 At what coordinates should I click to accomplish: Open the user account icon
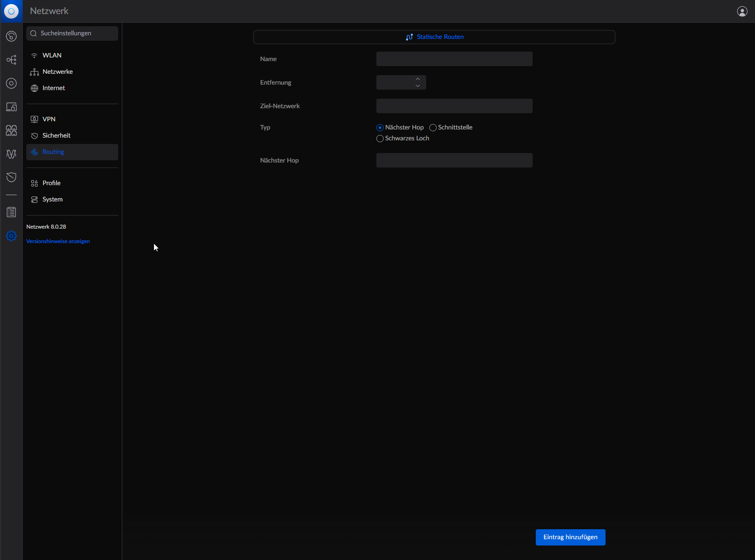click(742, 11)
